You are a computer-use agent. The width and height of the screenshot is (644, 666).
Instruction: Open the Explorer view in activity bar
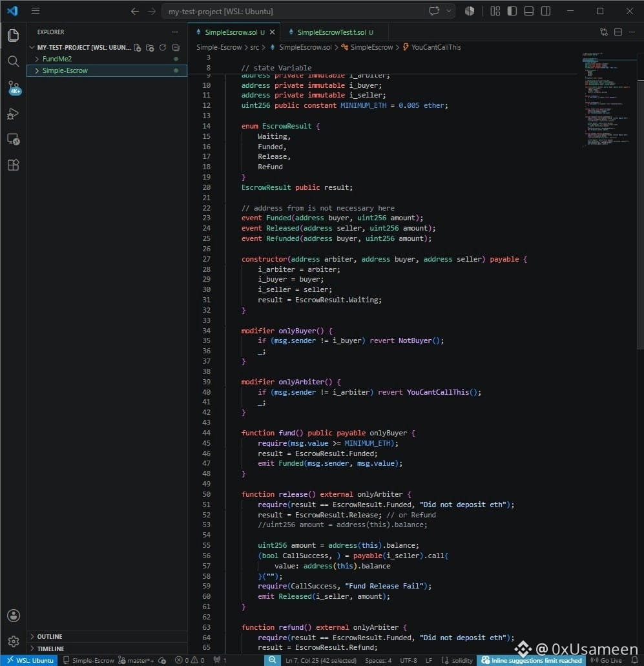pyautogui.click(x=13, y=36)
